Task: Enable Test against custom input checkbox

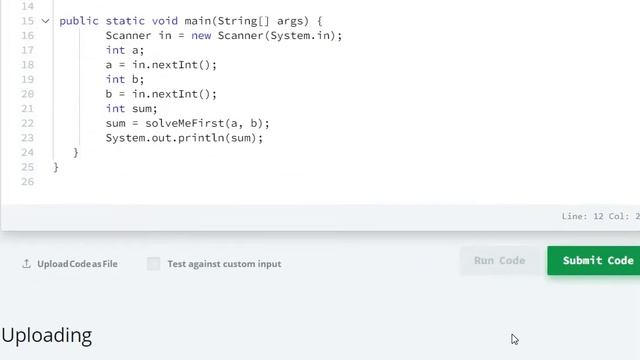Action: pyautogui.click(x=153, y=264)
